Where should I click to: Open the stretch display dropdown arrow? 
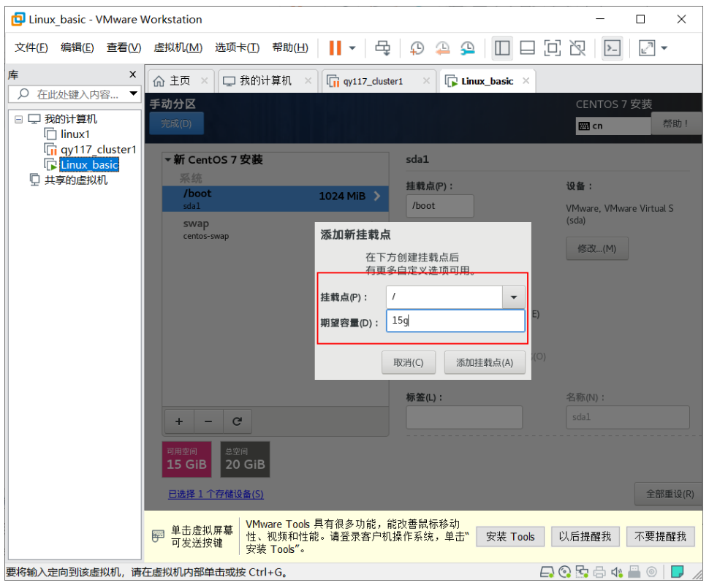click(664, 48)
